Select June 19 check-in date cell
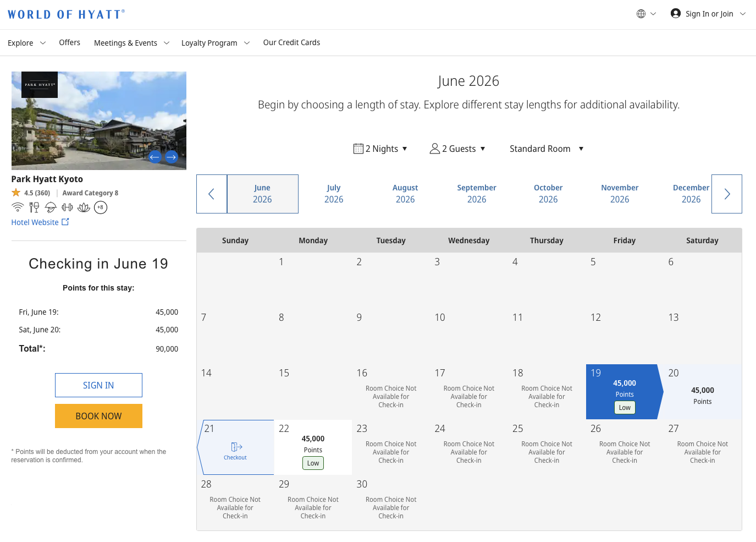This screenshot has height=542, width=756. (625, 392)
